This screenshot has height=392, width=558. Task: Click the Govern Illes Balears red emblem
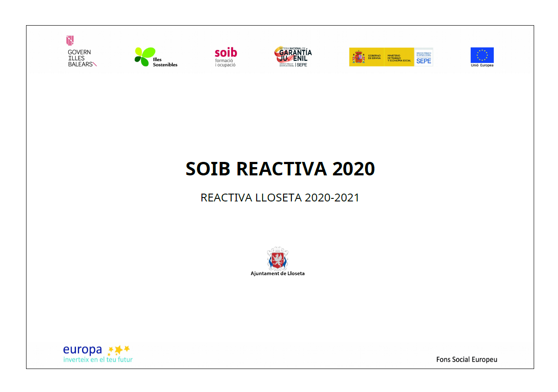point(69,41)
